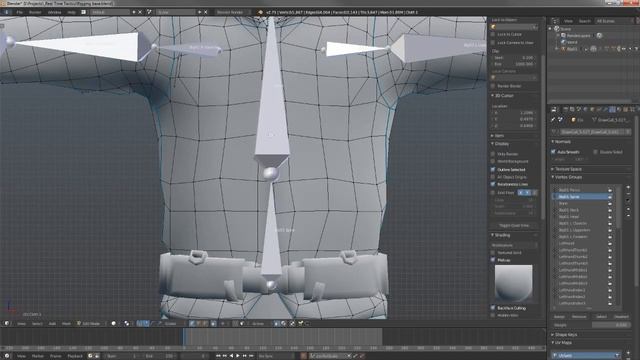Open the Object Data properties tab icon
Screen dimensions: 640x360
pos(612,109)
